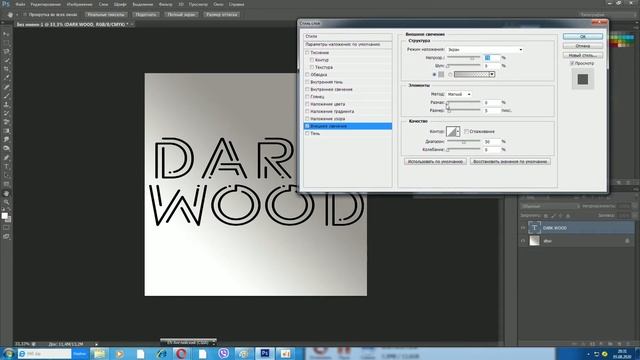Image resolution: width=640 pixels, height=360 pixels.
Task: Select the Brush tool
Action: 6,96
